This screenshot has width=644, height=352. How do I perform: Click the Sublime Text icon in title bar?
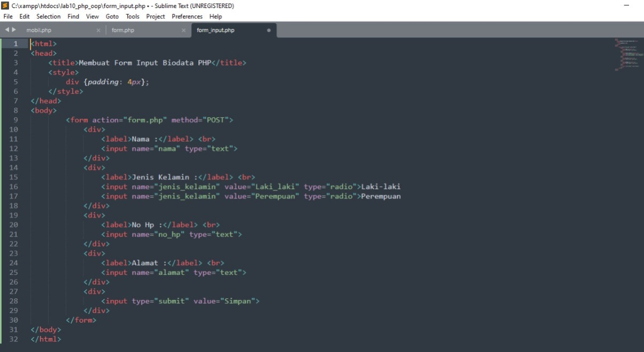5,6
